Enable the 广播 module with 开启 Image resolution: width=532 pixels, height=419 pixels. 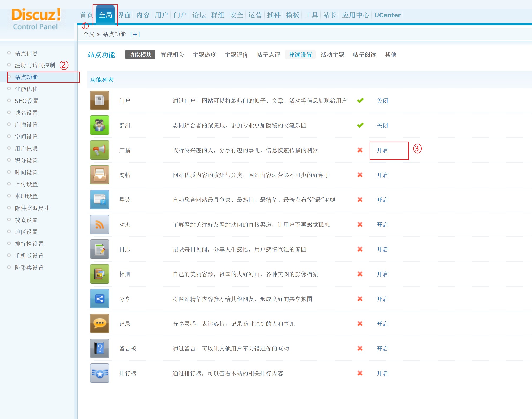(x=382, y=150)
